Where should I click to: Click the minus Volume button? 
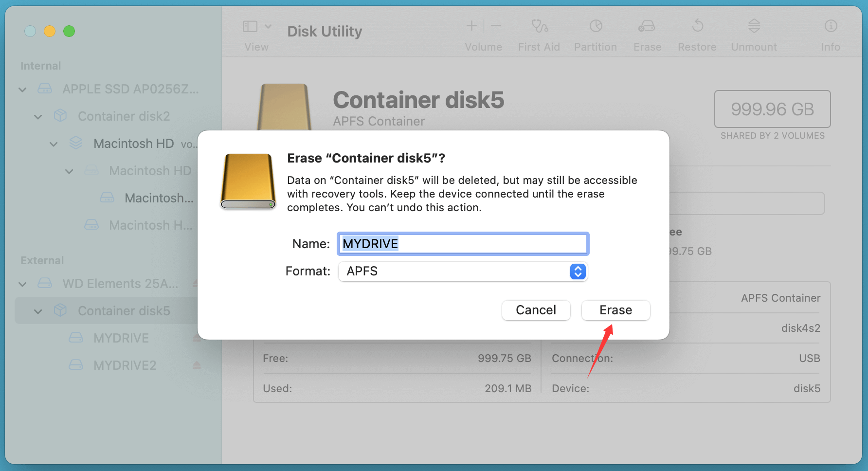(x=496, y=26)
